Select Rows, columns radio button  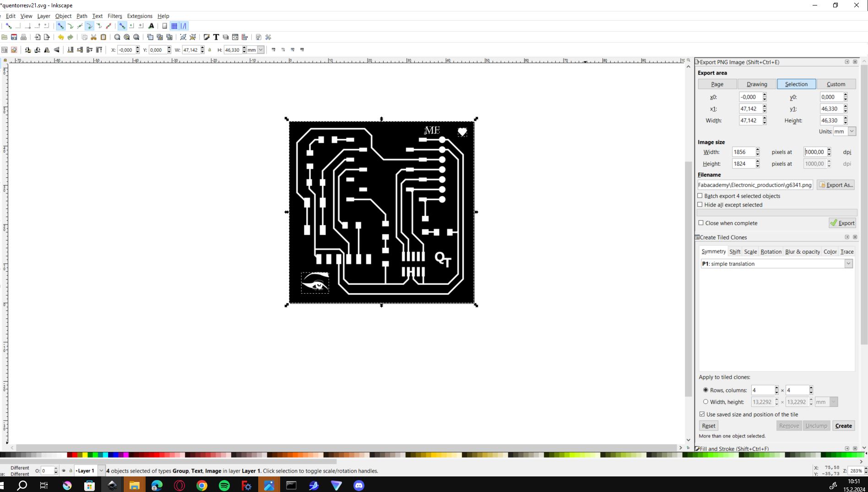click(x=705, y=390)
